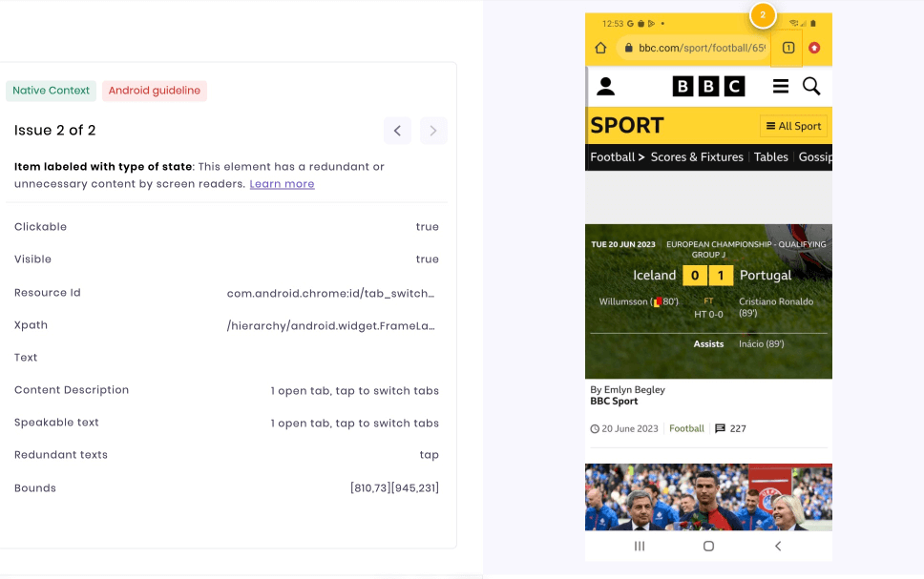
Task: Tap the BBC search magnifier
Action: (x=811, y=87)
